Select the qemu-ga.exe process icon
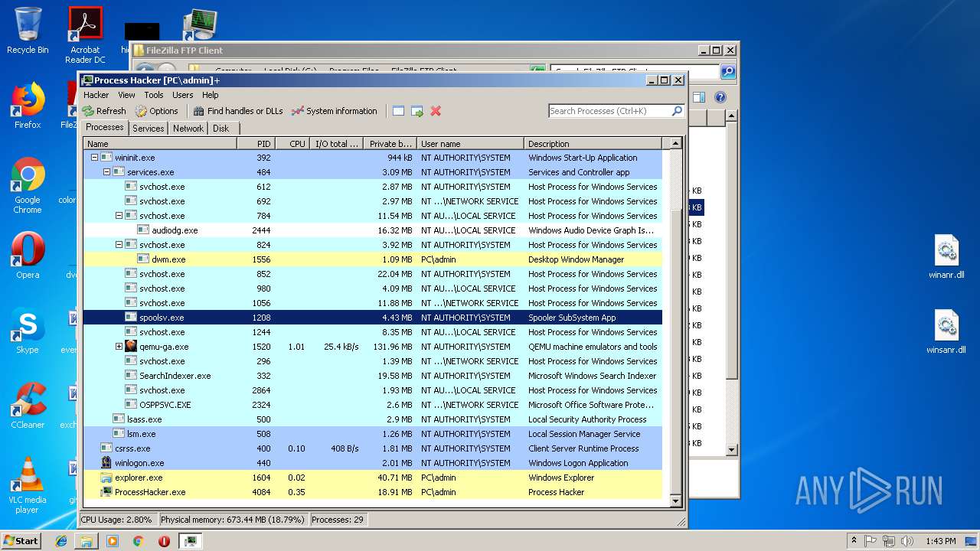The image size is (980, 551). pyautogui.click(x=131, y=347)
